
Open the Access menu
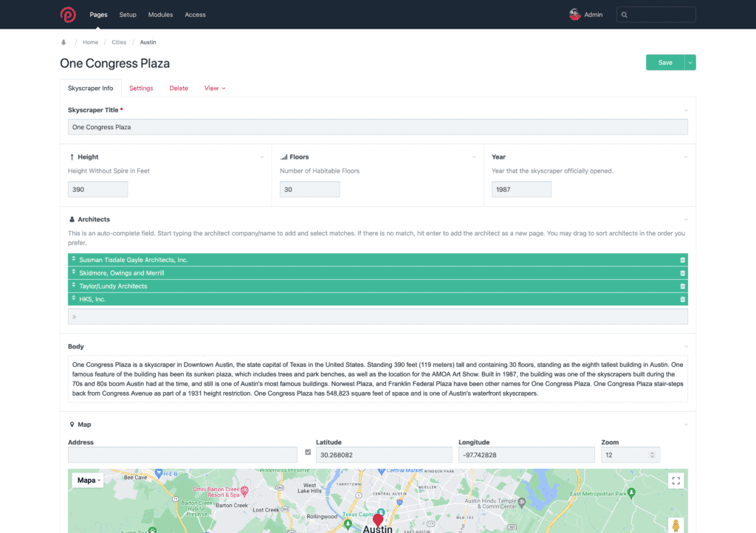195,15
